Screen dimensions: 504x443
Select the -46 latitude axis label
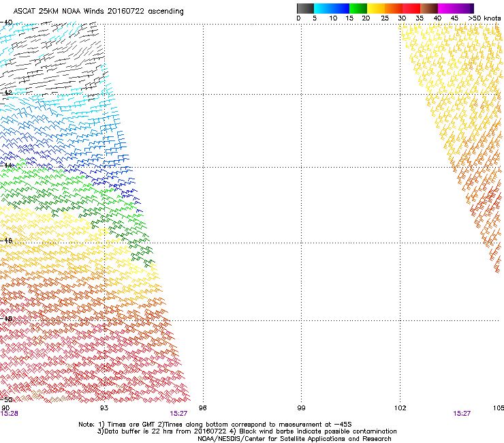pos(6,241)
